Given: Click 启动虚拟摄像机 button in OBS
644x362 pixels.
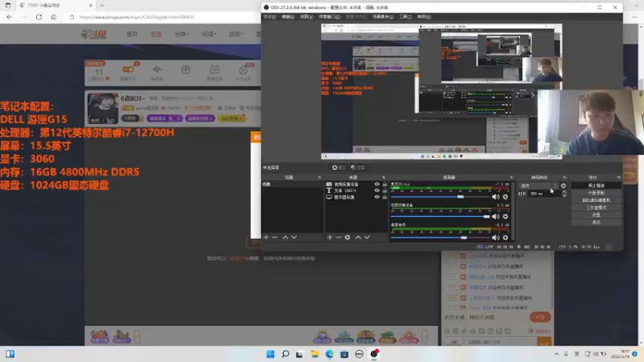Looking at the screenshot, I should point(596,200).
